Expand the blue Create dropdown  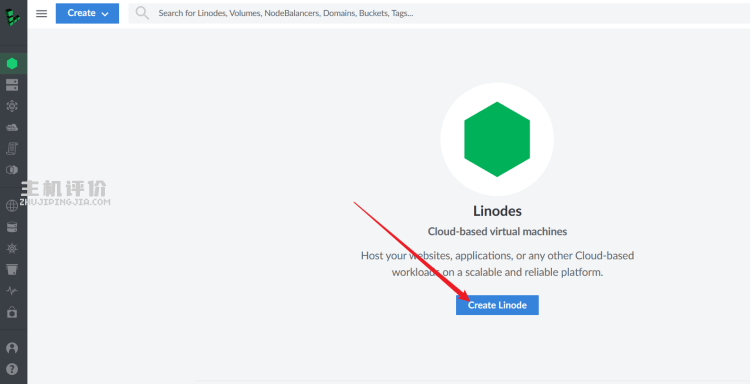click(x=88, y=13)
